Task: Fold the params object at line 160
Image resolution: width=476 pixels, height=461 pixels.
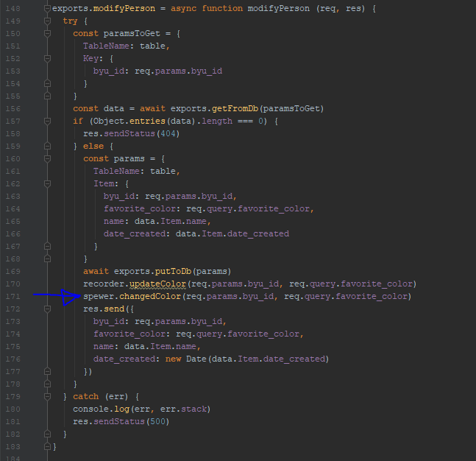Action: click(47, 158)
